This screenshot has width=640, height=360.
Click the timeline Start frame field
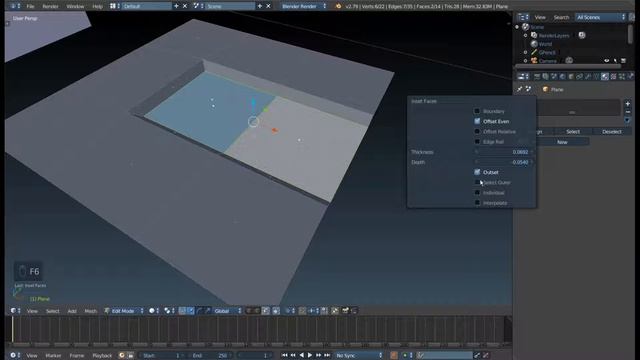click(162, 356)
